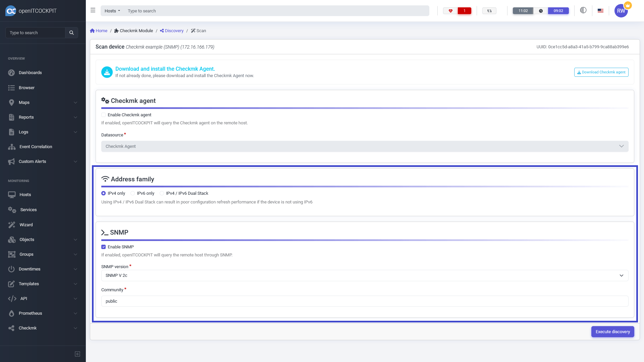
Task: Click the Browser list icon
Action: click(x=11, y=88)
